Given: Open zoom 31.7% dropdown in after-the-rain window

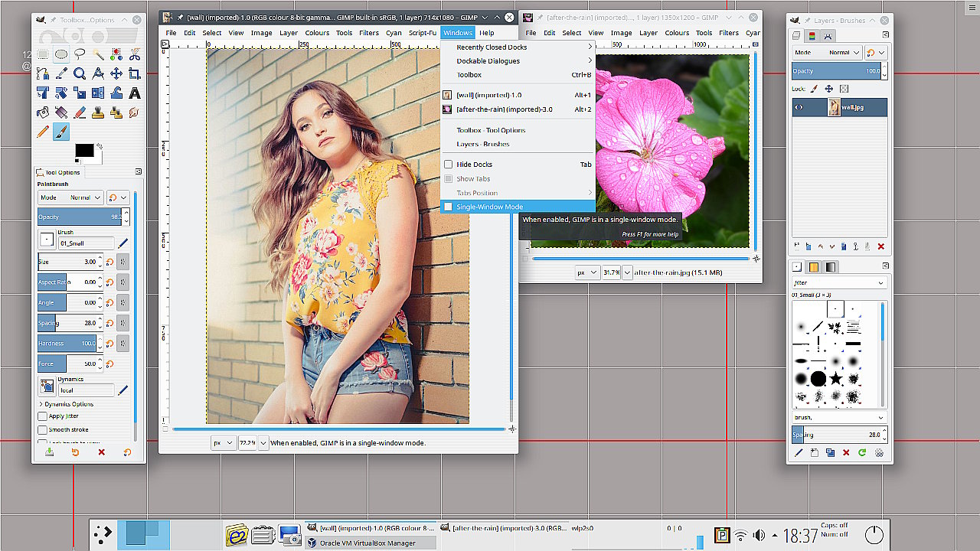Looking at the screenshot, I should 627,272.
